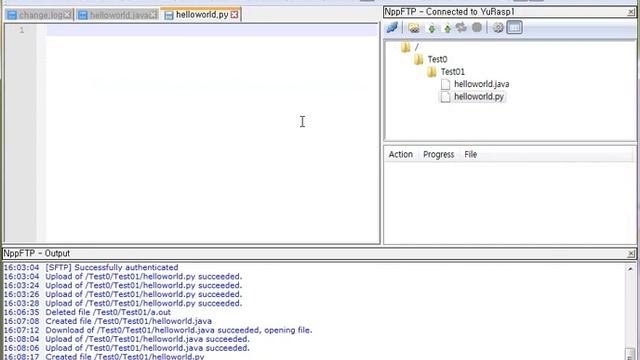Image resolution: width=640 pixels, height=360 pixels.
Task: Click the 16:03:04 Upload helloworld.py line
Action: 123,276
